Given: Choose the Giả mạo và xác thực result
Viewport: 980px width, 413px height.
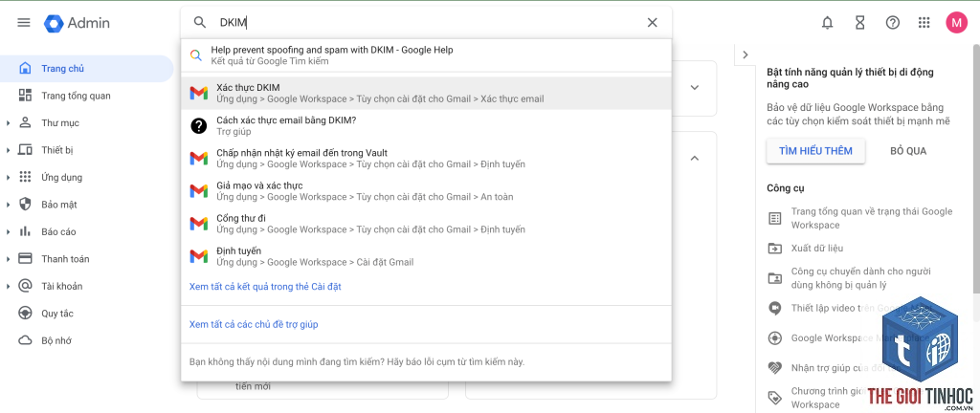Looking at the screenshot, I should coord(426,191).
